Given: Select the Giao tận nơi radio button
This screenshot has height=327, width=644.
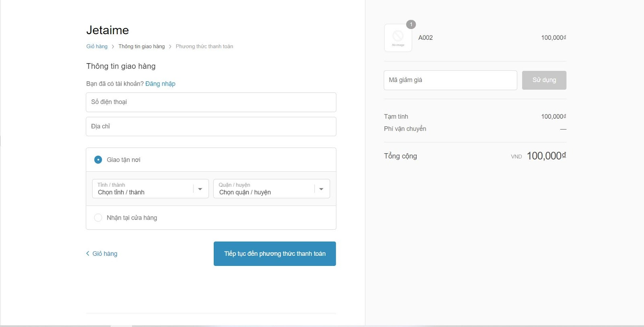Looking at the screenshot, I should (98, 160).
